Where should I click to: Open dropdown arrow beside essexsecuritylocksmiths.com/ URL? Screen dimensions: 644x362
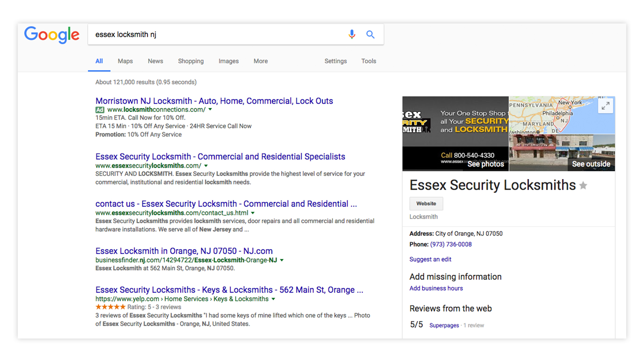(206, 166)
